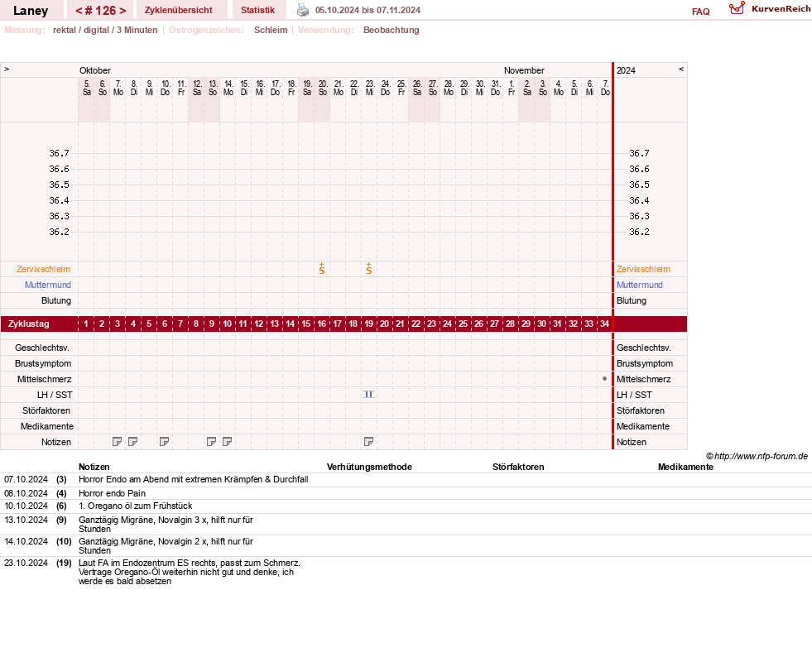Click the KurvenReich logo icon
The height and width of the screenshot is (662, 812).
(737, 8)
